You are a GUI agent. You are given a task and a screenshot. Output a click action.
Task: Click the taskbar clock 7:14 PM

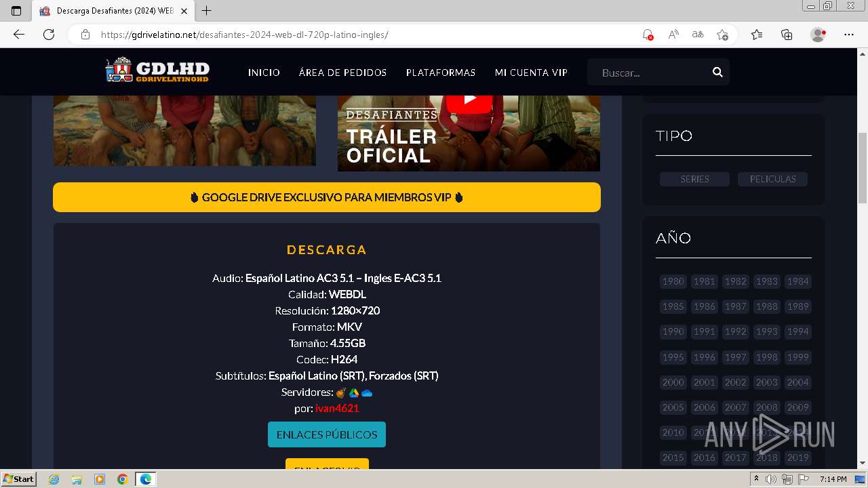point(833,479)
